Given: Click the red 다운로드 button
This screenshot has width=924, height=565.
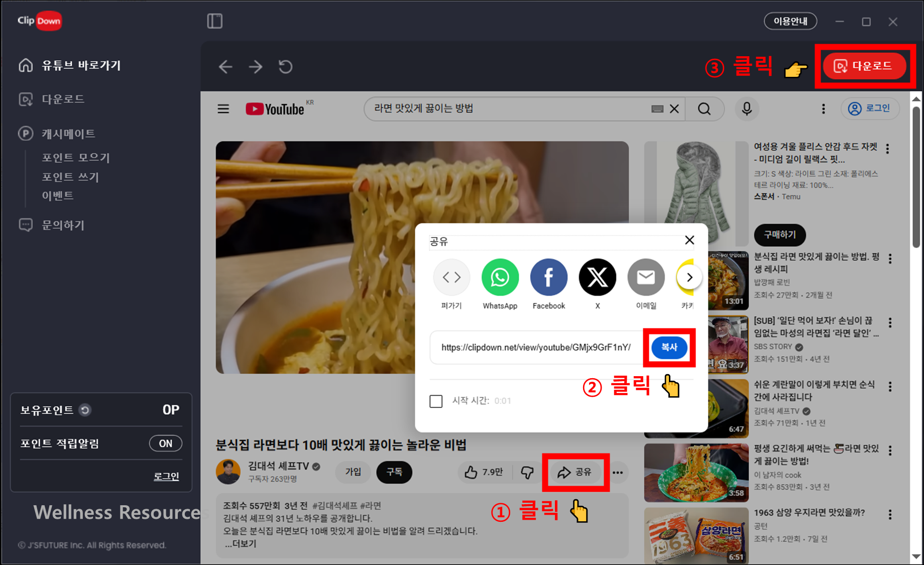Looking at the screenshot, I should [864, 66].
